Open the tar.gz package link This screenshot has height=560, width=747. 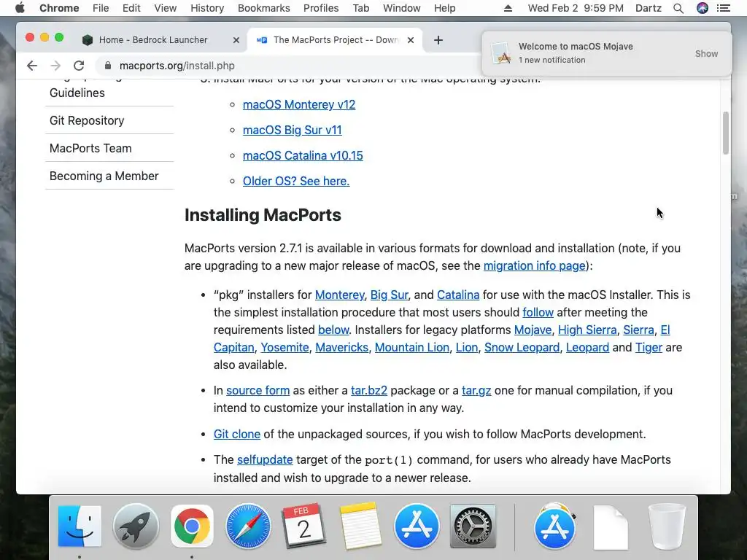(x=476, y=391)
